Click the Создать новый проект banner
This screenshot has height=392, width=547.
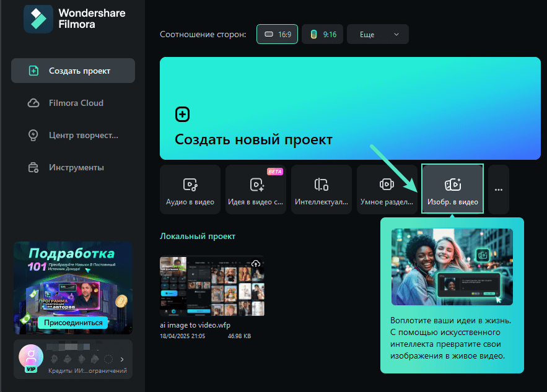350,108
